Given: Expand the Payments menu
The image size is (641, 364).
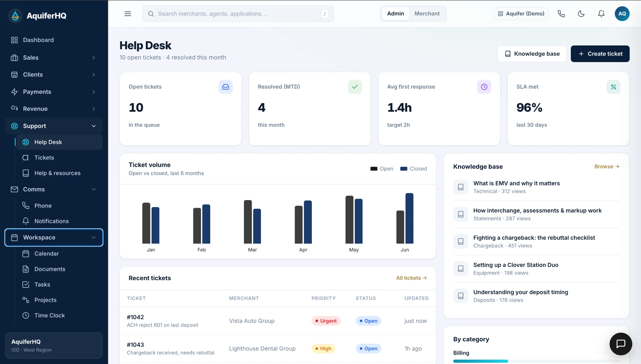Looking at the screenshot, I should pos(54,92).
